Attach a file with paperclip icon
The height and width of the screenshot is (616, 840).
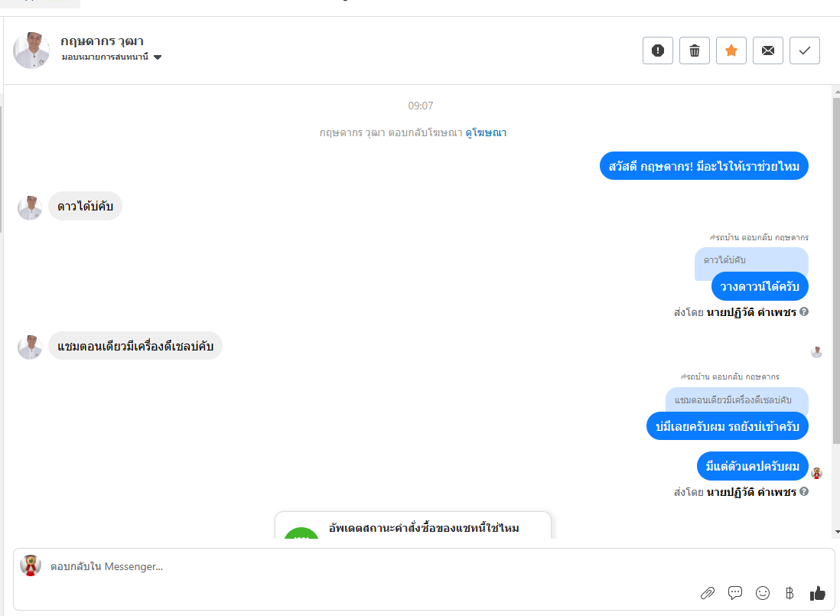(707, 593)
